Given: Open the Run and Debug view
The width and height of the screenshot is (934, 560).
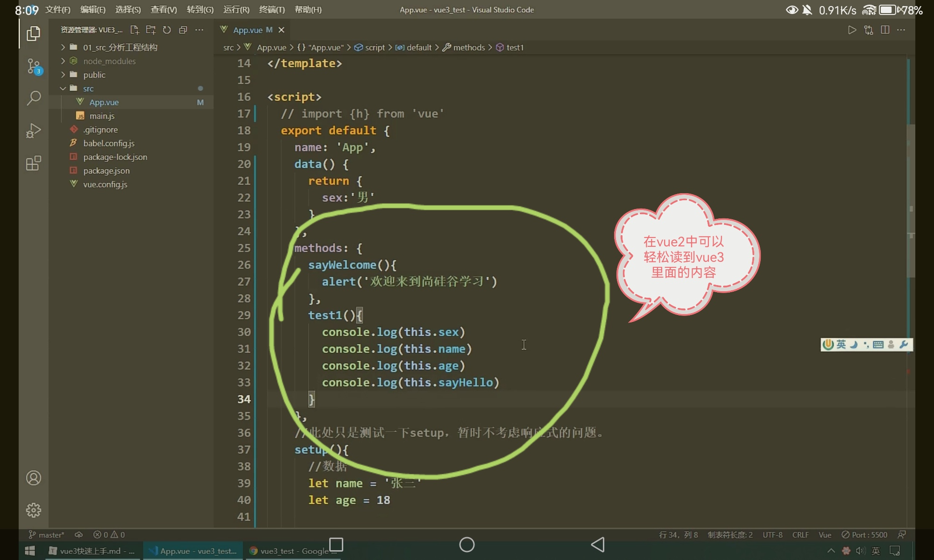Looking at the screenshot, I should click(34, 131).
